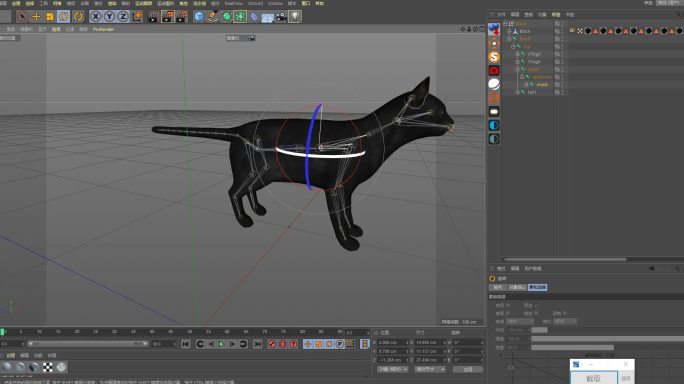684x384 pixels.
Task: Jump to end of animation
Action: click(x=258, y=344)
